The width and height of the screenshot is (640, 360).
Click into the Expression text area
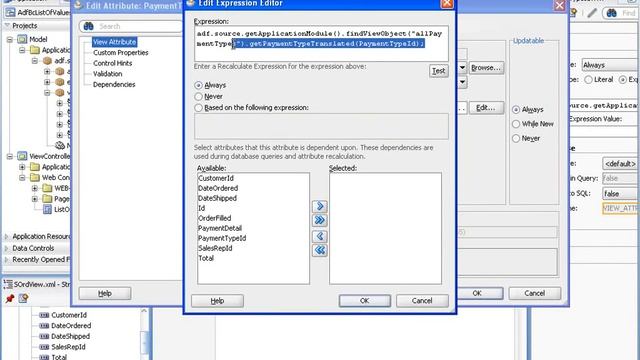[x=321, y=44]
